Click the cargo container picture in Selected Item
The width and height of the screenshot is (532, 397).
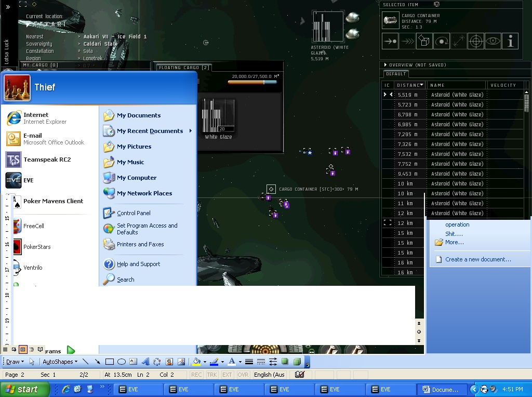coord(390,20)
